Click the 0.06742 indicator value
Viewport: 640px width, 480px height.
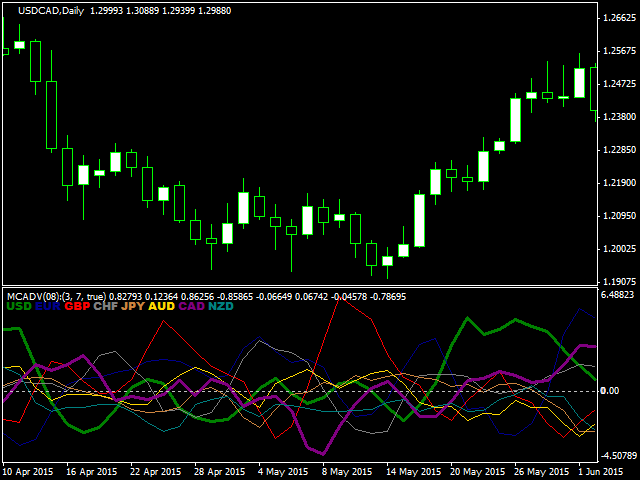tap(311, 297)
